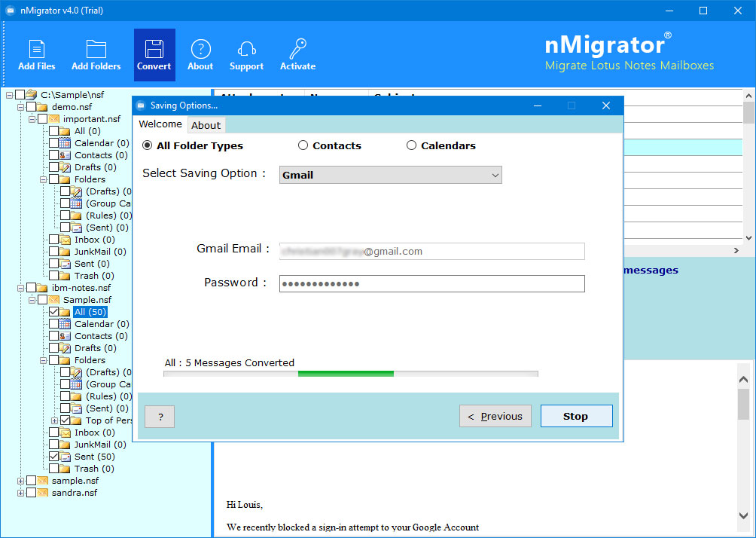Click the Password input field
The height and width of the screenshot is (538, 756).
(x=432, y=284)
